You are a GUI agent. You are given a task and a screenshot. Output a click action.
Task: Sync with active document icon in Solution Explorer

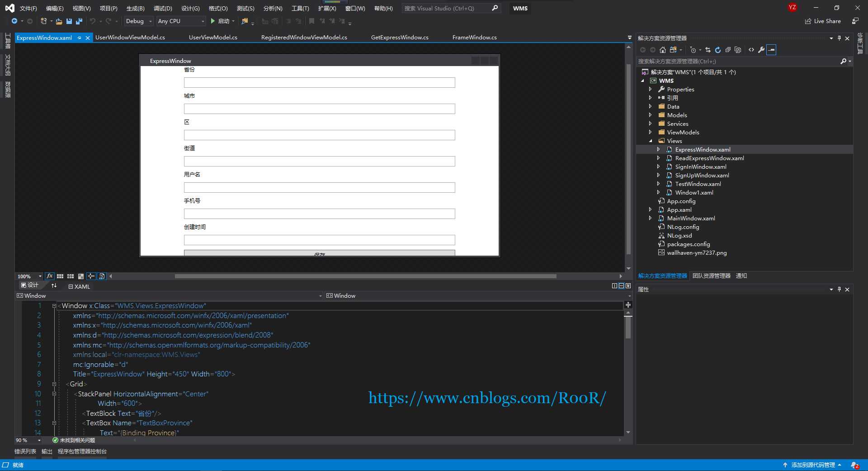[x=708, y=50]
